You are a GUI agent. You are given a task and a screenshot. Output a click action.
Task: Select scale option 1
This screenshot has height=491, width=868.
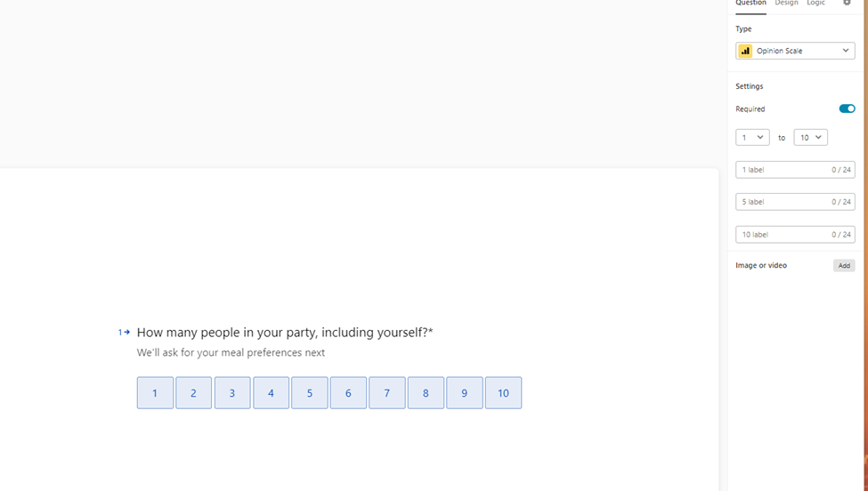pos(155,393)
